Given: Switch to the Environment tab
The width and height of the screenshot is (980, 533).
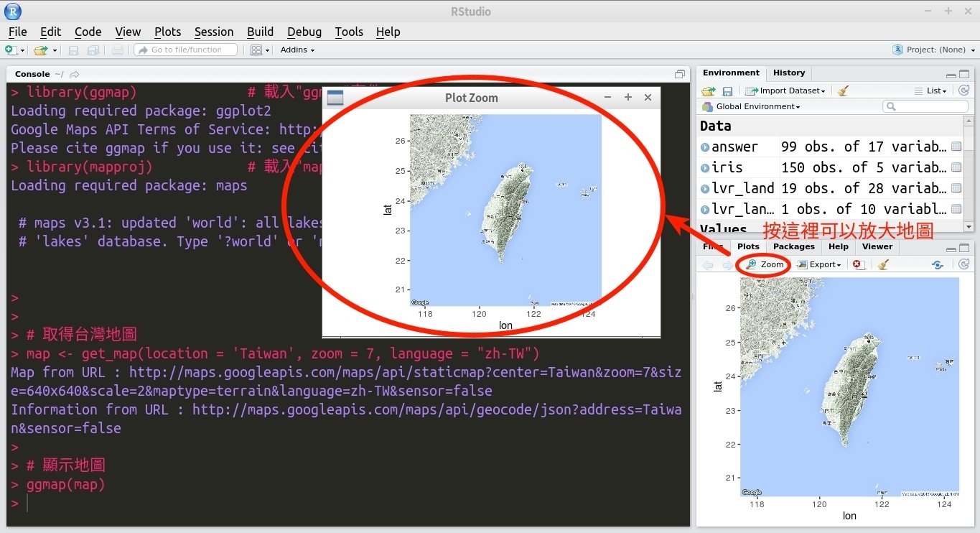Looking at the screenshot, I should point(731,73).
